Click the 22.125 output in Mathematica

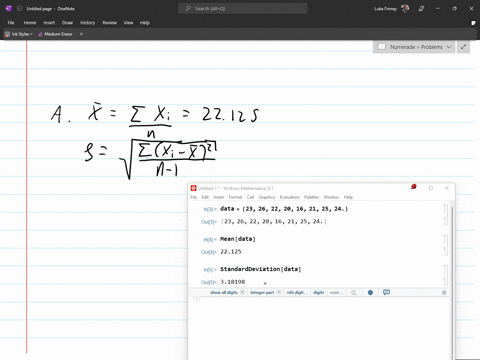click(x=231, y=252)
